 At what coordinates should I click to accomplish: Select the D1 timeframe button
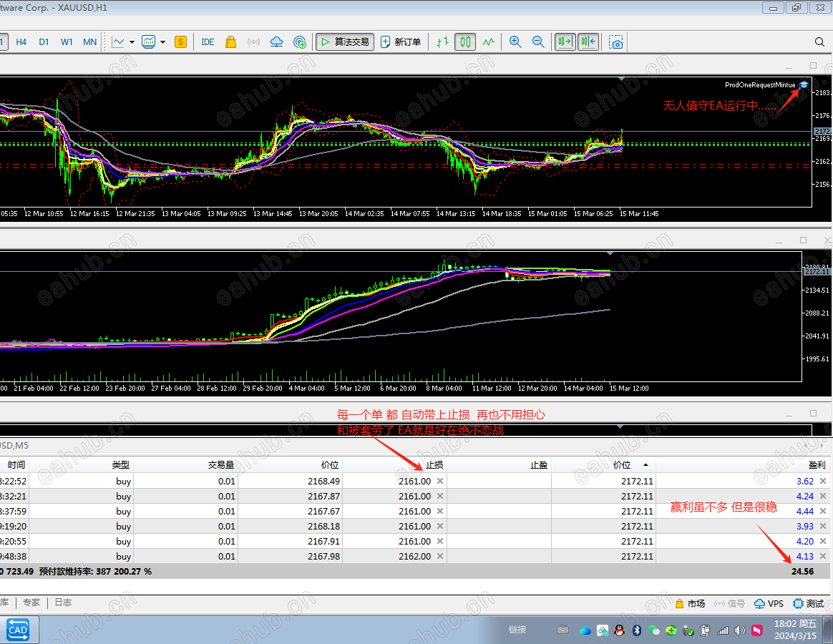[x=44, y=42]
